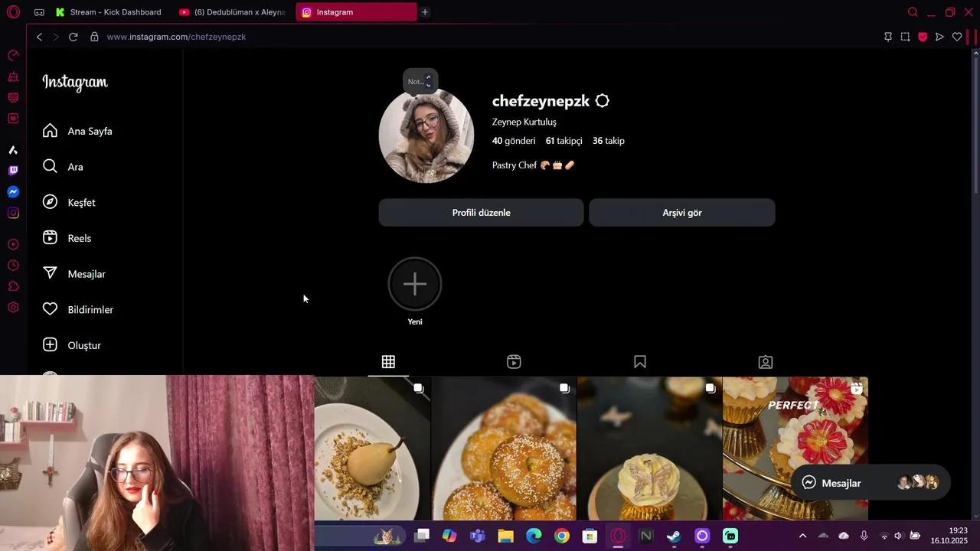980x551 pixels.
Task: Bookmark page with the heart icon
Action: [x=957, y=37]
